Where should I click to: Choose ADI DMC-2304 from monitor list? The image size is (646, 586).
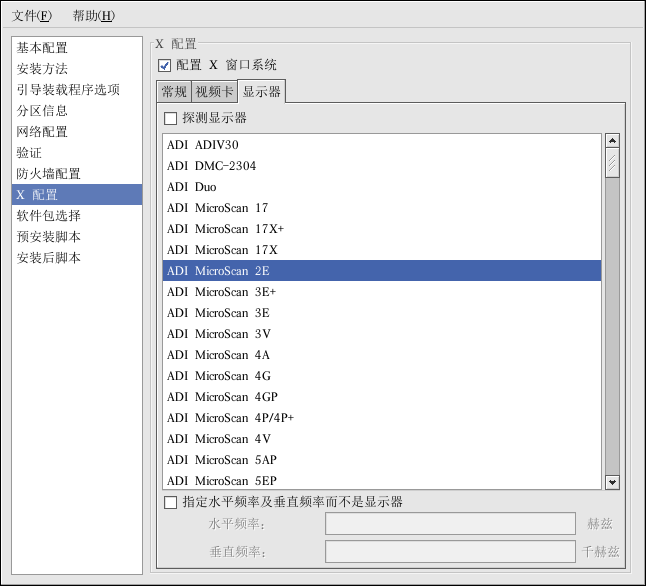pyautogui.click(x=211, y=166)
